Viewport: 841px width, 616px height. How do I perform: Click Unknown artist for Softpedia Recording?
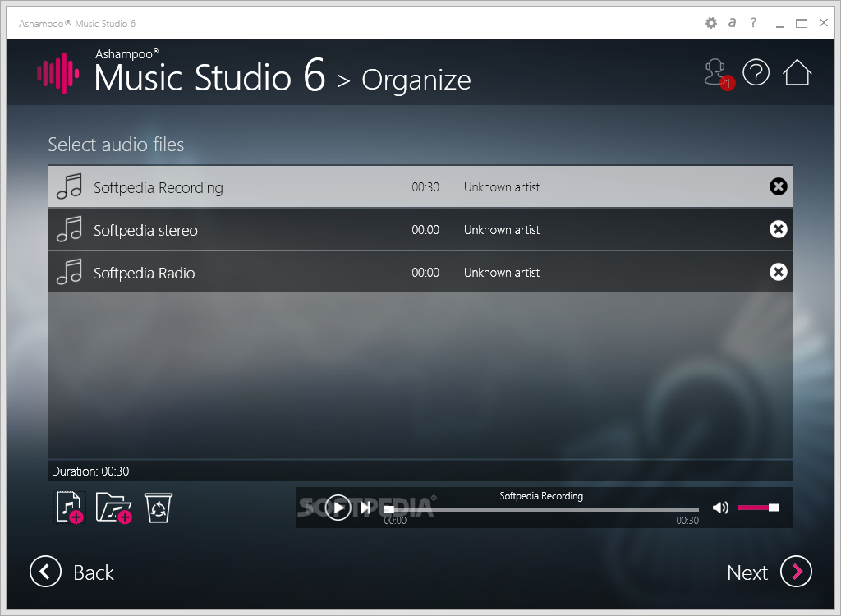tap(502, 187)
